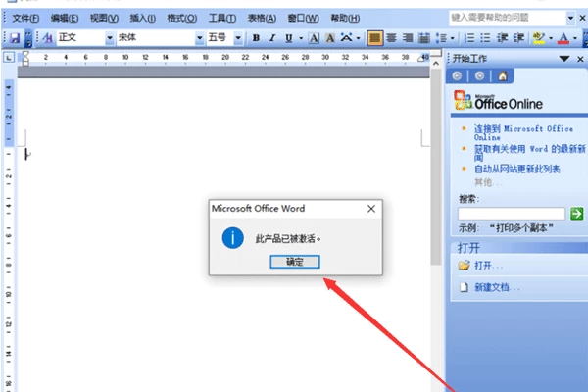Apply the red font color
Image resolution: width=588 pixels, height=392 pixels.
(563, 38)
